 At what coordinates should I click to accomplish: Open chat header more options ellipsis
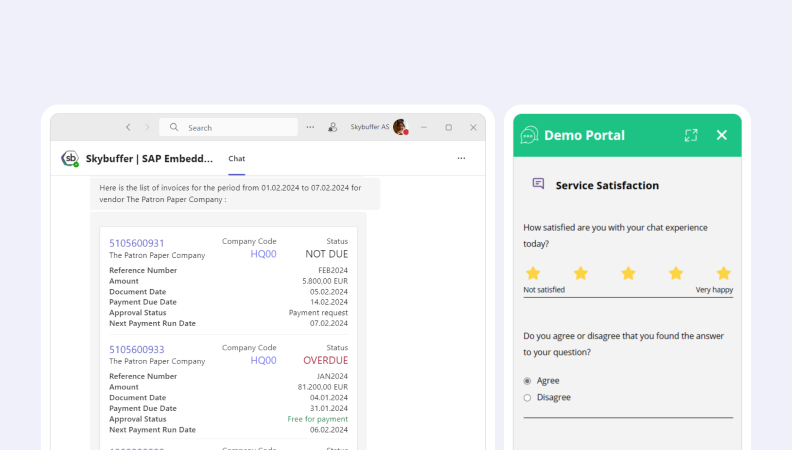click(x=461, y=158)
